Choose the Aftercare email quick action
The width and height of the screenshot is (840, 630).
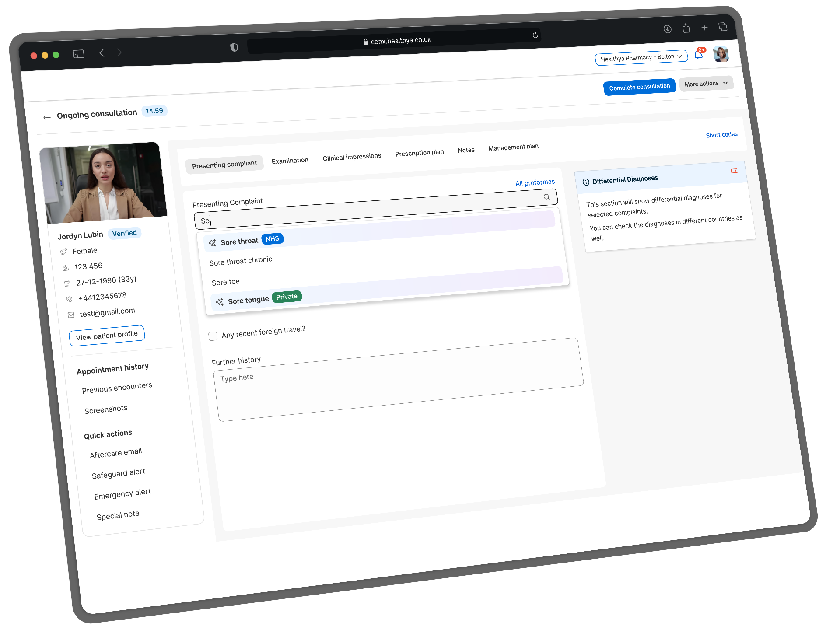(116, 453)
